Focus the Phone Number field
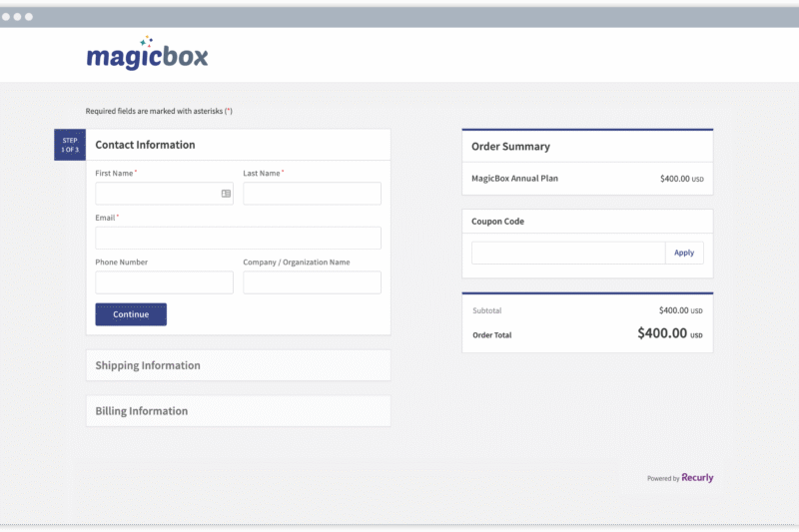 click(x=164, y=282)
